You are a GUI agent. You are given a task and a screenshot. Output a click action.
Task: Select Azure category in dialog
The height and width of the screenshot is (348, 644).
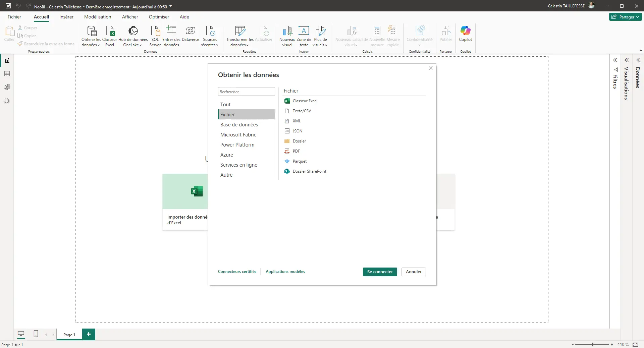[247, 155]
